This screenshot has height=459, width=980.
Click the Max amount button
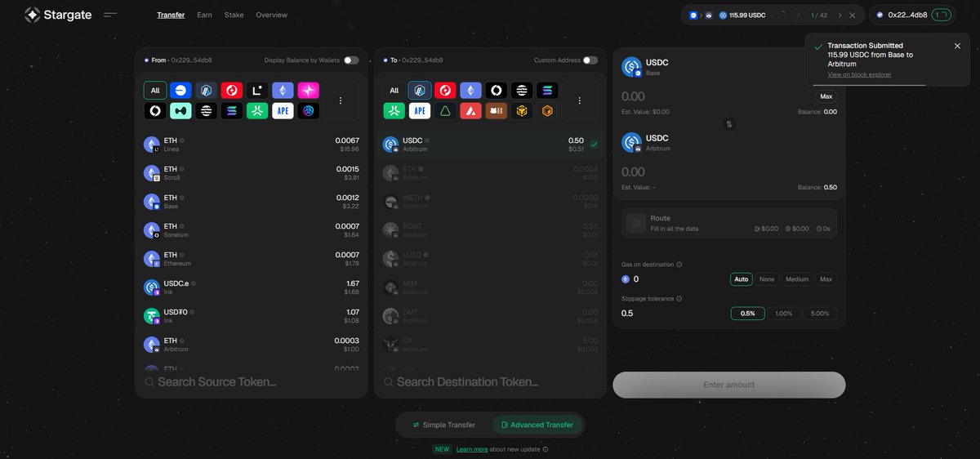(826, 96)
